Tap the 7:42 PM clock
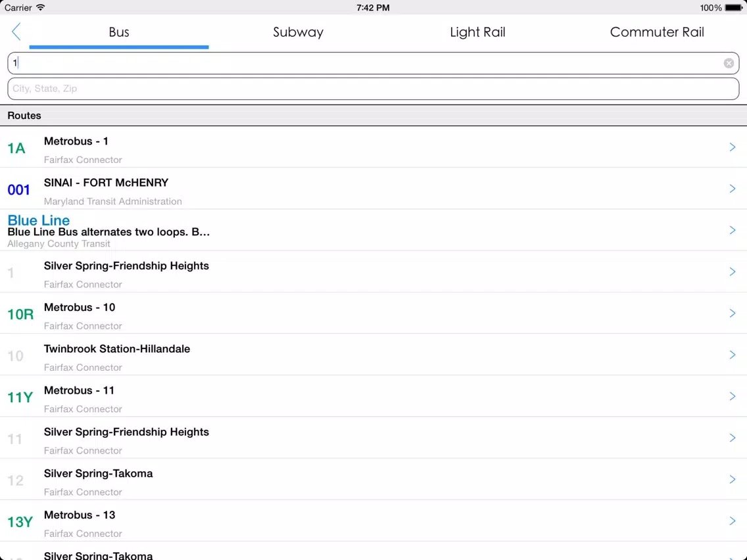This screenshot has height=560, width=747. [x=373, y=8]
